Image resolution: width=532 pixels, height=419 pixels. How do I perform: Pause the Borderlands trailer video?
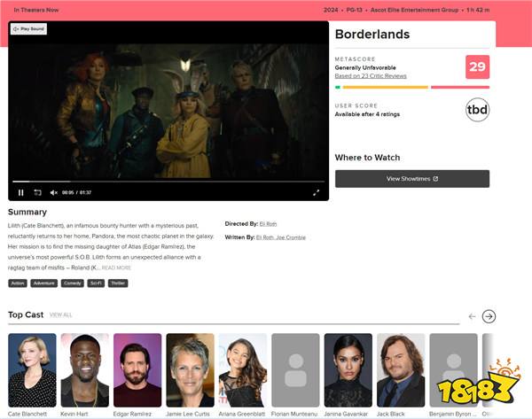[x=21, y=192]
